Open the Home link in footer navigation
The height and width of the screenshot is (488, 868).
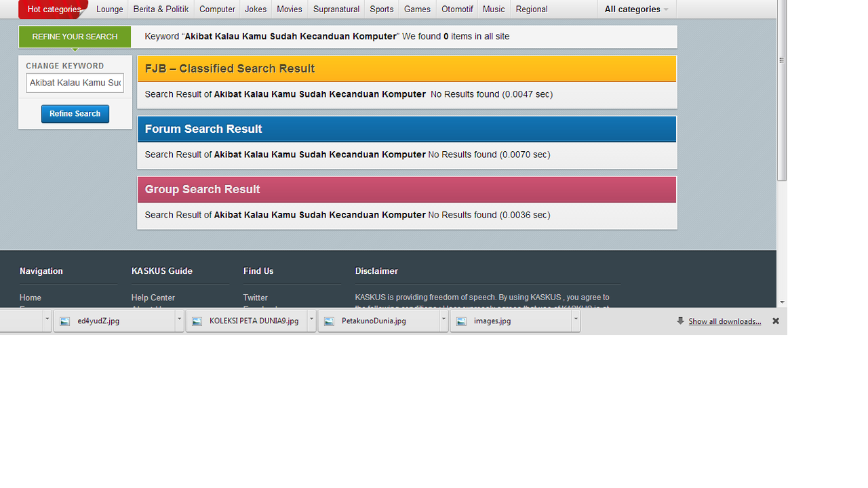pyautogui.click(x=31, y=298)
